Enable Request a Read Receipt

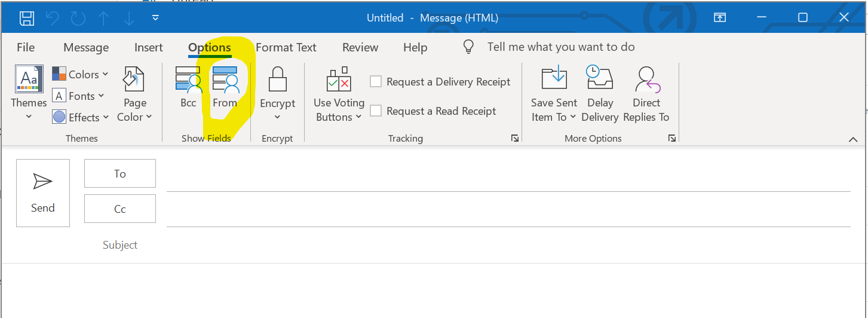coord(376,111)
